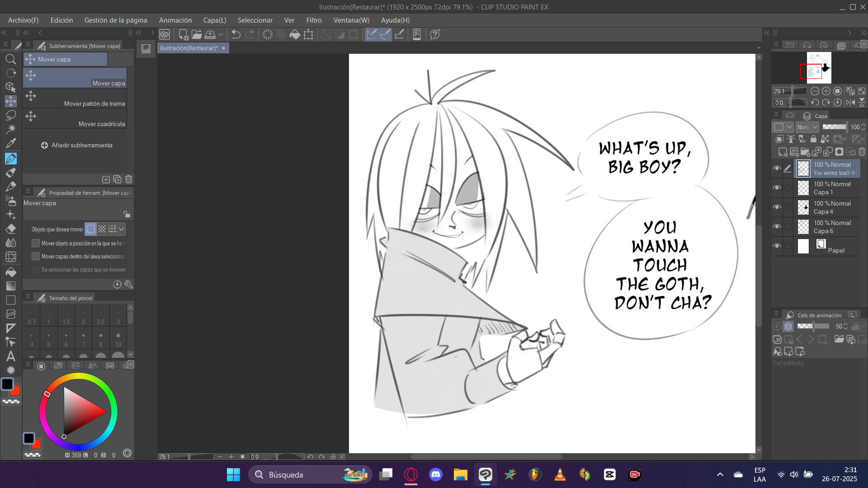Hide the Capa 1 layer
This screenshot has height=488, width=868.
pyautogui.click(x=777, y=188)
